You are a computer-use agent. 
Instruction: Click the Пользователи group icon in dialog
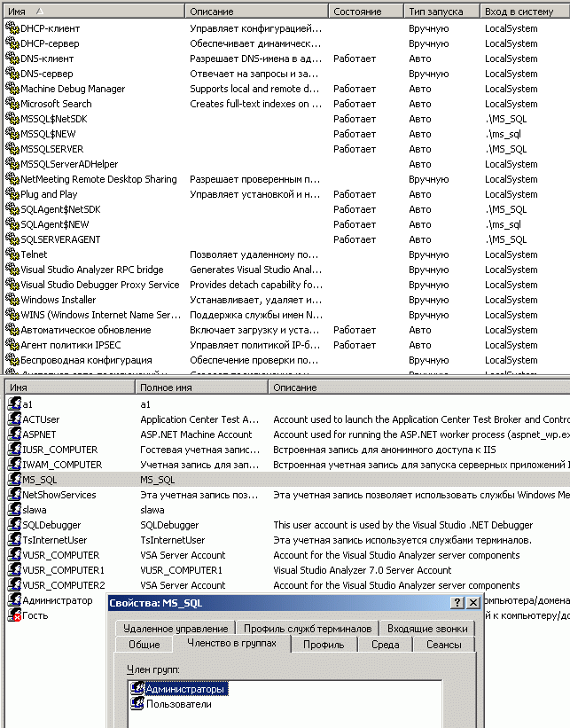(x=137, y=704)
